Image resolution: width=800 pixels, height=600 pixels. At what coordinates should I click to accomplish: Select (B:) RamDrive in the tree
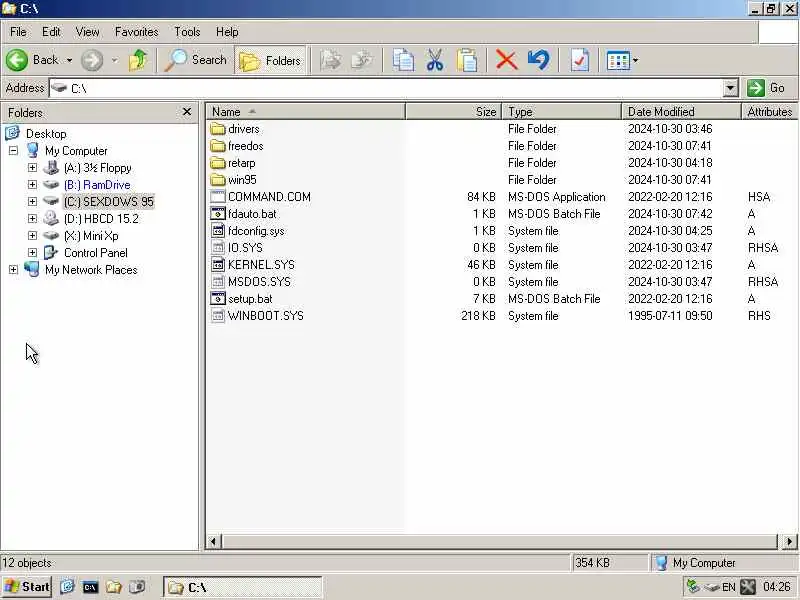pos(97,185)
